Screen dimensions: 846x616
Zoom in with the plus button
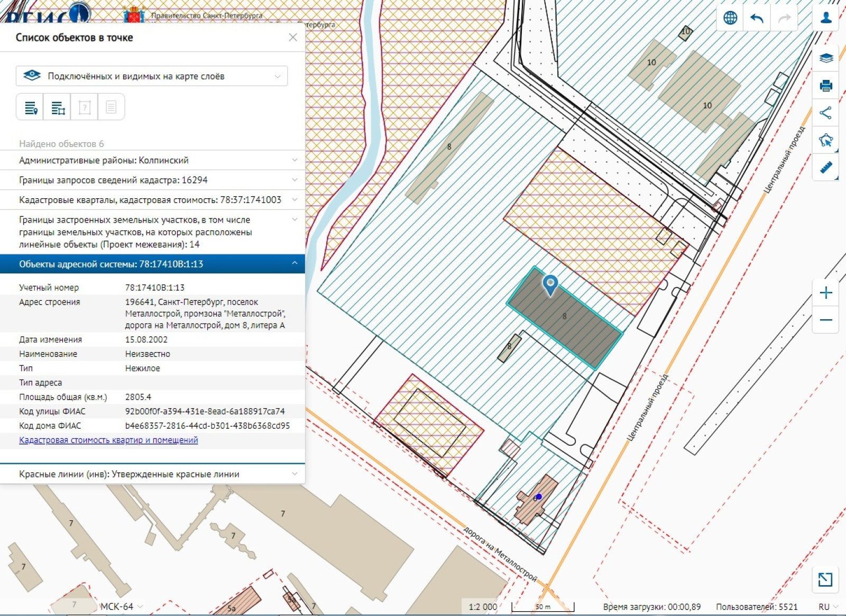[826, 293]
